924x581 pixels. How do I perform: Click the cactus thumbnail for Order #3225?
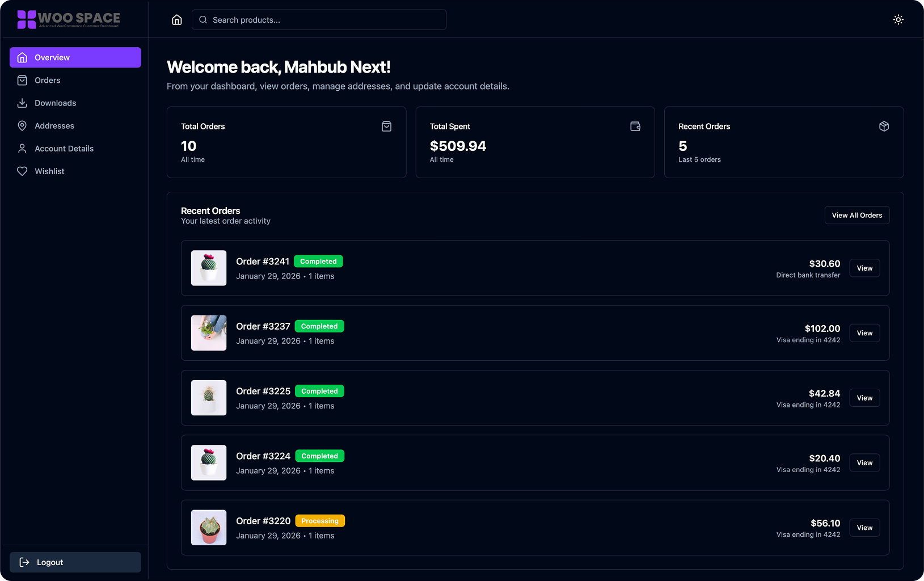pos(208,398)
